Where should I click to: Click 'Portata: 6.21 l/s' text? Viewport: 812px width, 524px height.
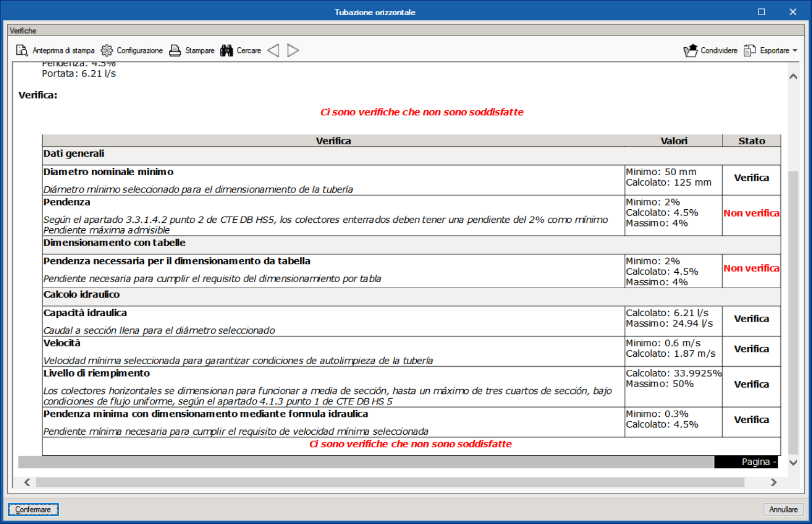click(x=79, y=73)
